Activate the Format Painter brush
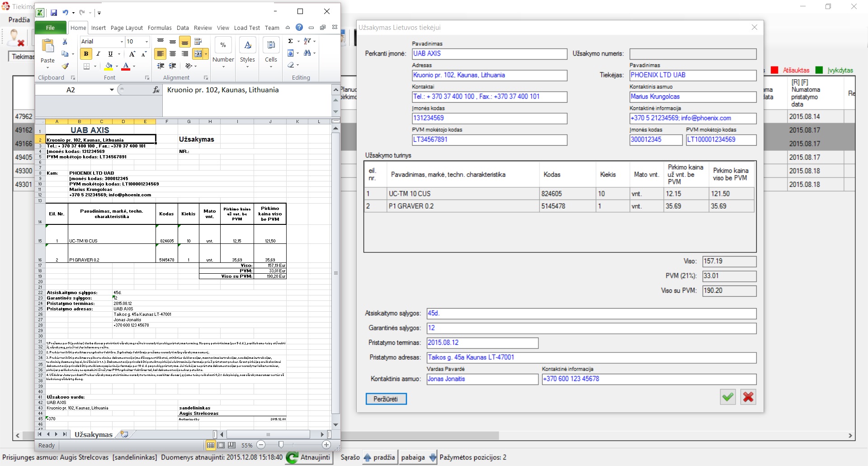The height and width of the screenshot is (466, 868). pos(65,66)
